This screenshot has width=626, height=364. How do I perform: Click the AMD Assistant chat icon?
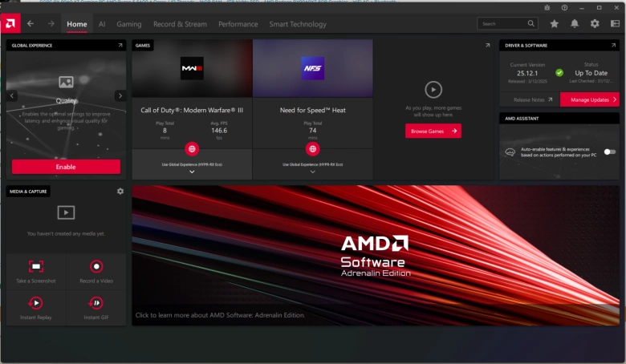(x=510, y=152)
